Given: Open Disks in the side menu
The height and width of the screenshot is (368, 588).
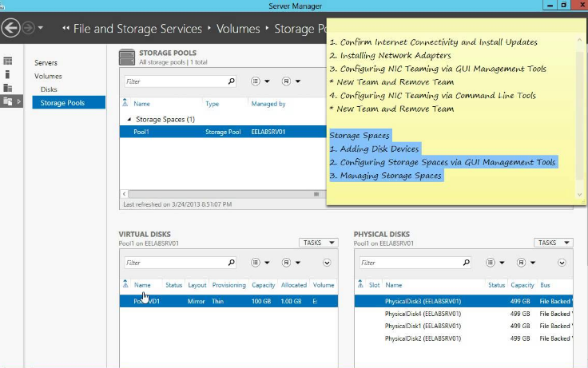Looking at the screenshot, I should pos(49,89).
